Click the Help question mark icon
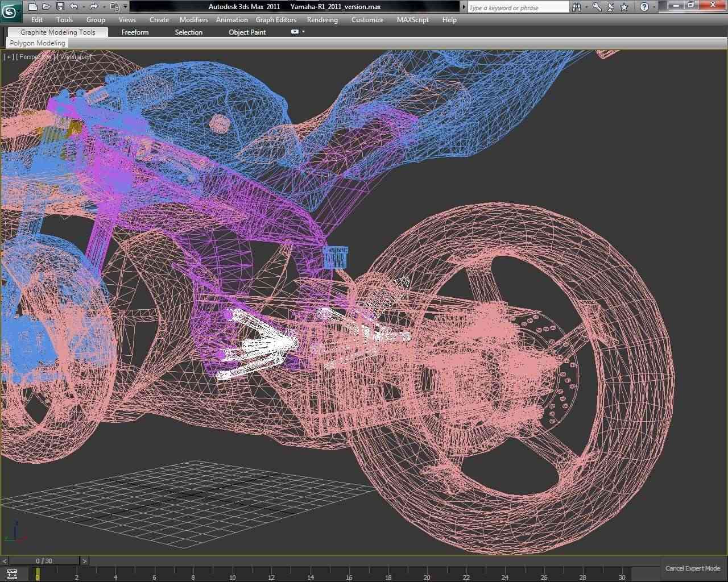Screen dimensions: 728x582 tap(644, 7)
